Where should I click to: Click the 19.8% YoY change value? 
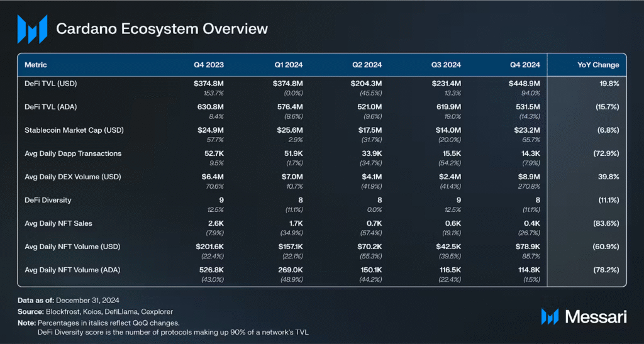tap(611, 84)
